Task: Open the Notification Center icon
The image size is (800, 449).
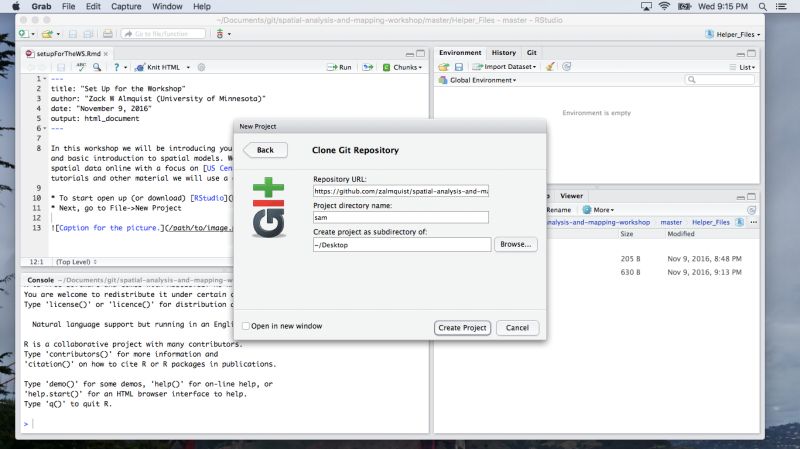Action: [781, 7]
